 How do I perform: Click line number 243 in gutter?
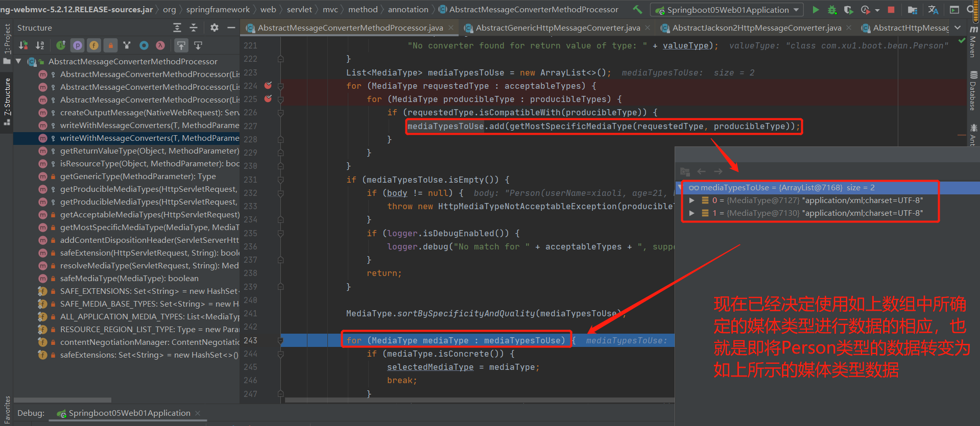coord(251,340)
